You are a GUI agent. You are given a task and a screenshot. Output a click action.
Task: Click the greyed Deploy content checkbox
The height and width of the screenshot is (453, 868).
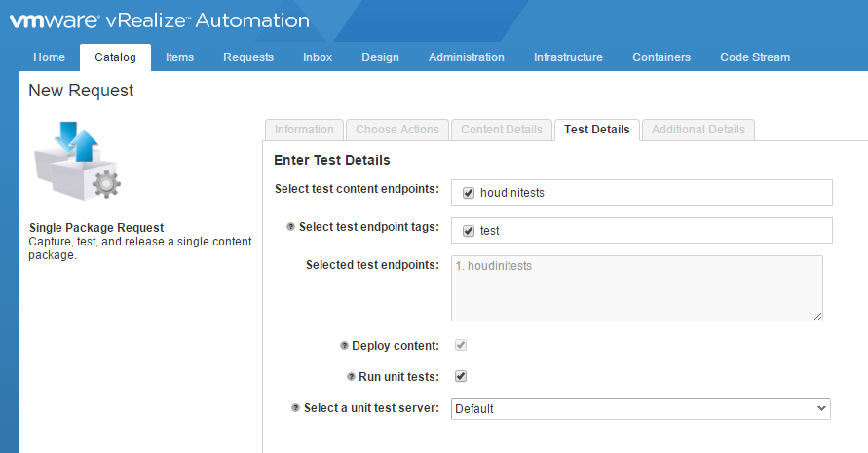pyautogui.click(x=461, y=346)
